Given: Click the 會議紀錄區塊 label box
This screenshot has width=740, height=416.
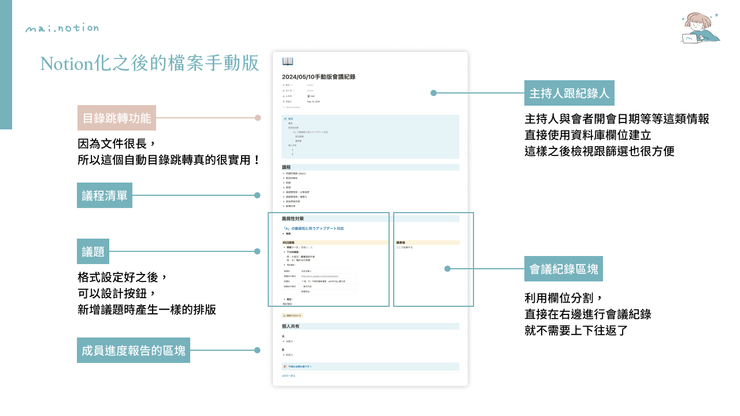Looking at the screenshot, I should (x=565, y=268).
